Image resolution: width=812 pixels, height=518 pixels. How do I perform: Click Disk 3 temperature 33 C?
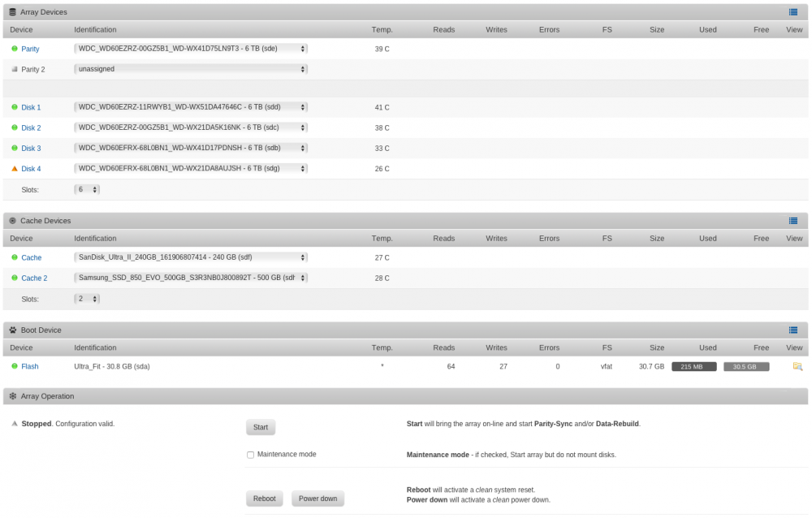coord(382,148)
